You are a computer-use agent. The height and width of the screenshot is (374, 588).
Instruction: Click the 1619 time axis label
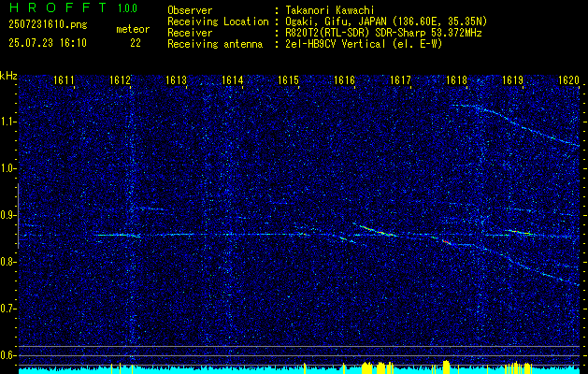pyautogui.click(x=512, y=79)
